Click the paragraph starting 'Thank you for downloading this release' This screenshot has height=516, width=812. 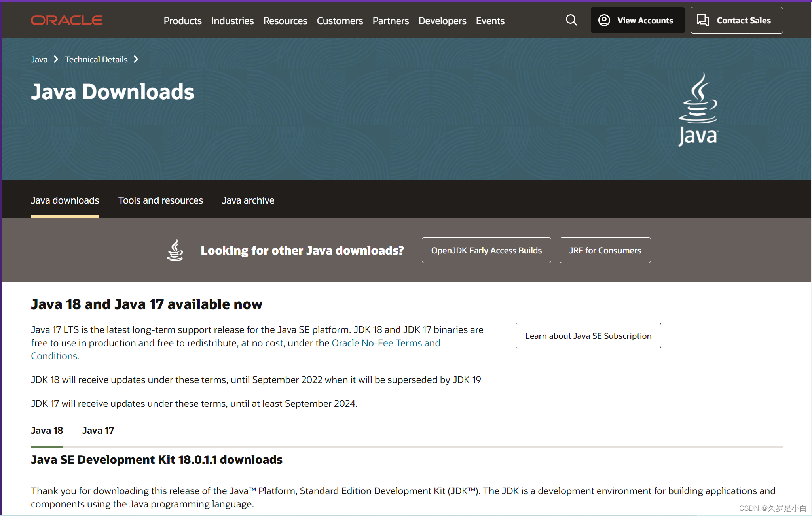point(403,497)
